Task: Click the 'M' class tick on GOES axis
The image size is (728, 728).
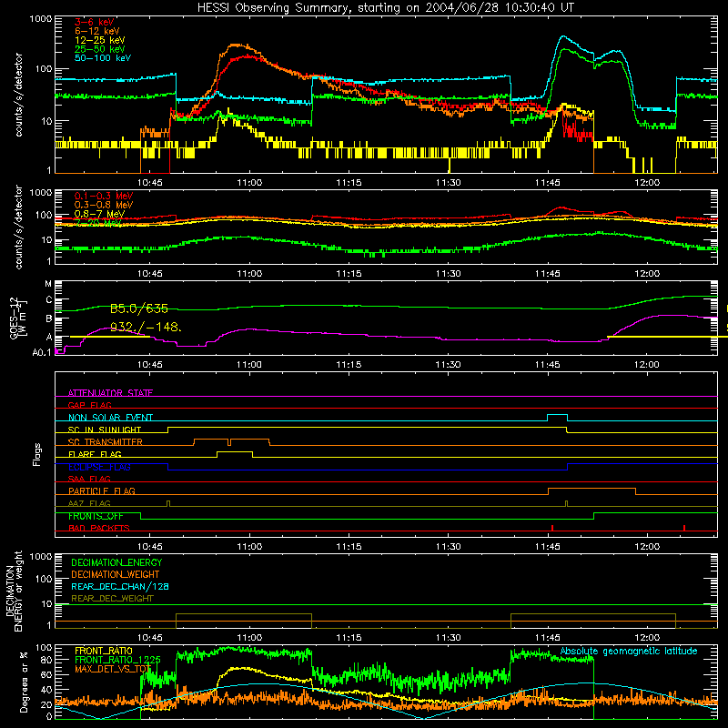Action: 48,283
